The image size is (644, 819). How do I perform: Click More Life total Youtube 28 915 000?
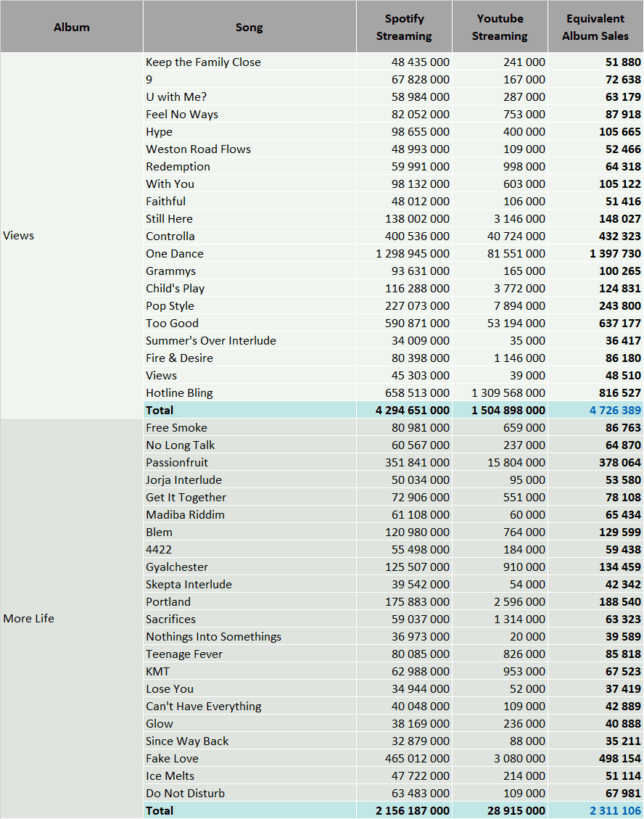516,810
